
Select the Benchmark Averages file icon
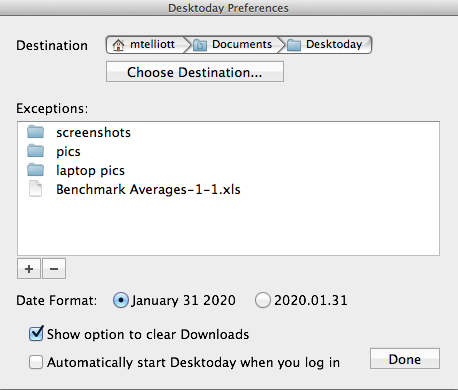tap(35, 189)
